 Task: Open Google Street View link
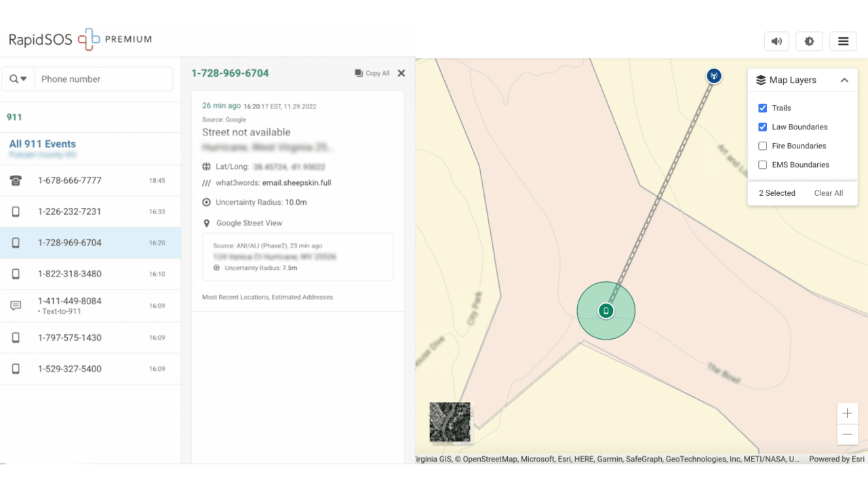click(x=249, y=223)
